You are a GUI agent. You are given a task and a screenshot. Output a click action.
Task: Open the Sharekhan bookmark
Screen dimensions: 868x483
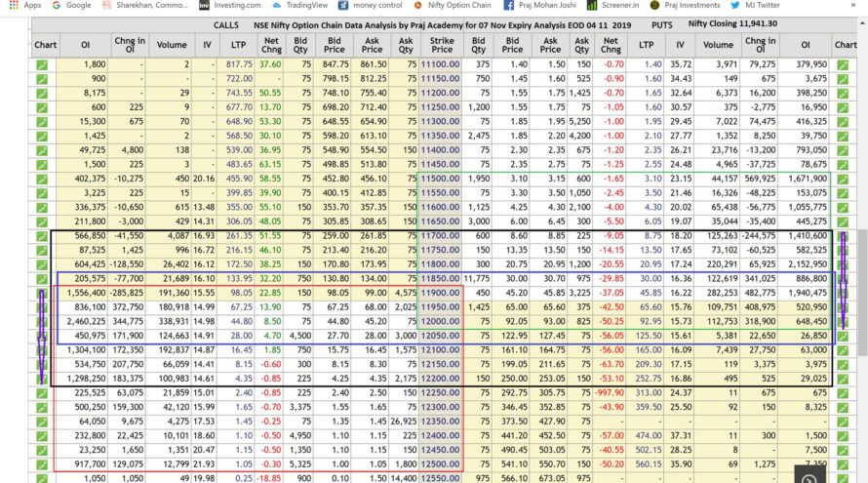pyautogui.click(x=145, y=5)
